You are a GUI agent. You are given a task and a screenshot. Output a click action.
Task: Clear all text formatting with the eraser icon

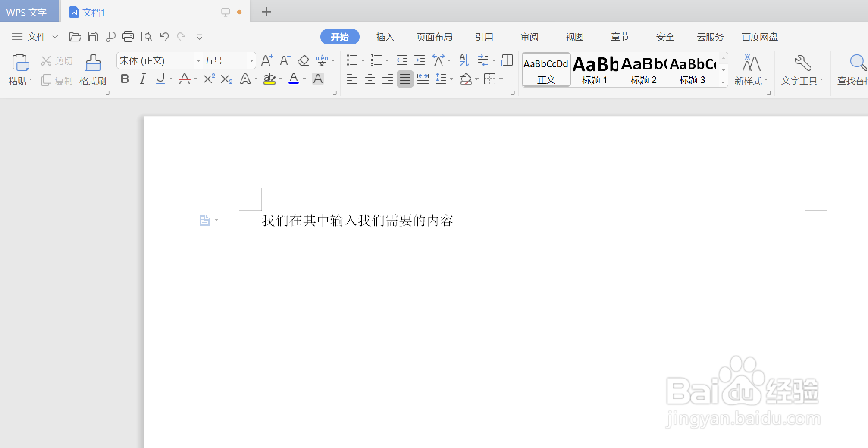(x=303, y=60)
